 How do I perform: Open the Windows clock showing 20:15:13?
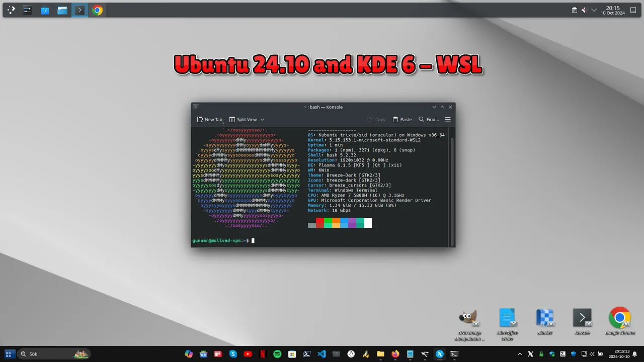point(619,354)
